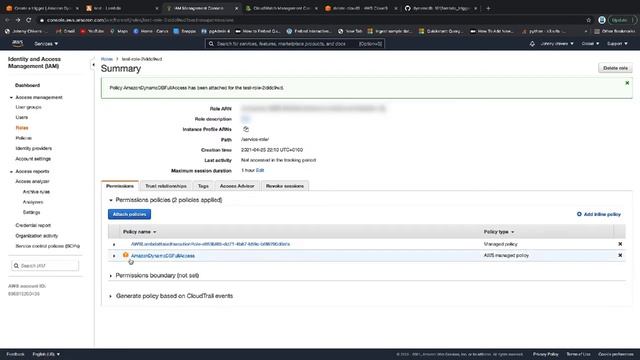Switch to the Tags tab
The width and height of the screenshot is (640, 360).
[x=203, y=186]
